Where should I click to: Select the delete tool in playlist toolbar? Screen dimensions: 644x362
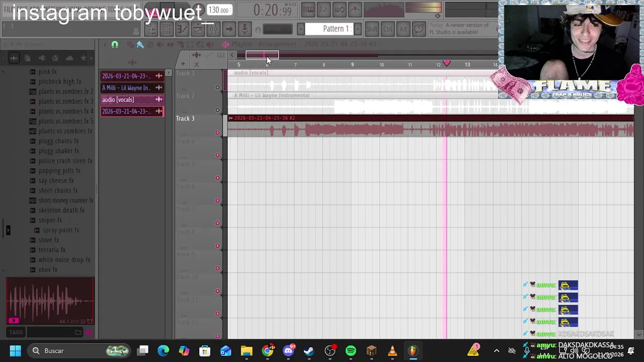point(150,44)
